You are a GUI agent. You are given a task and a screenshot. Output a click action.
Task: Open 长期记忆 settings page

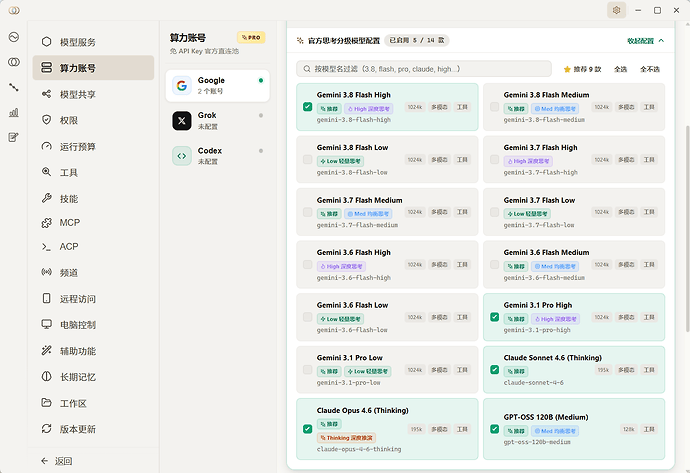click(x=93, y=377)
